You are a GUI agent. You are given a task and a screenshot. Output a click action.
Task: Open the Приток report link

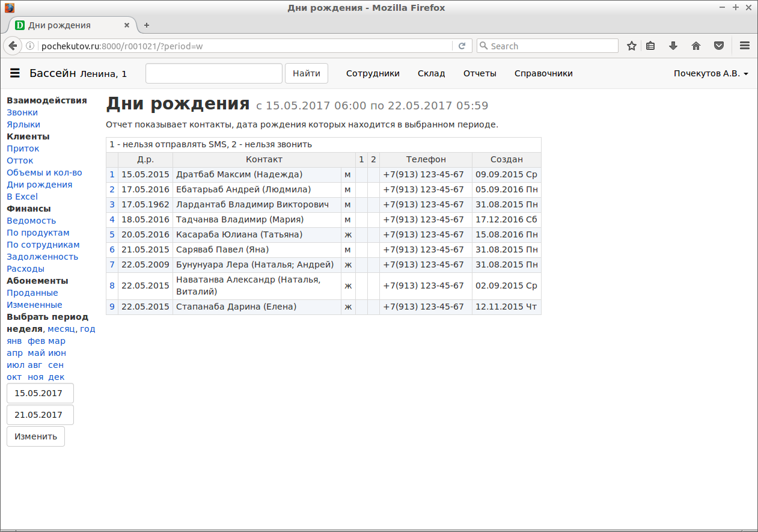[x=23, y=148]
